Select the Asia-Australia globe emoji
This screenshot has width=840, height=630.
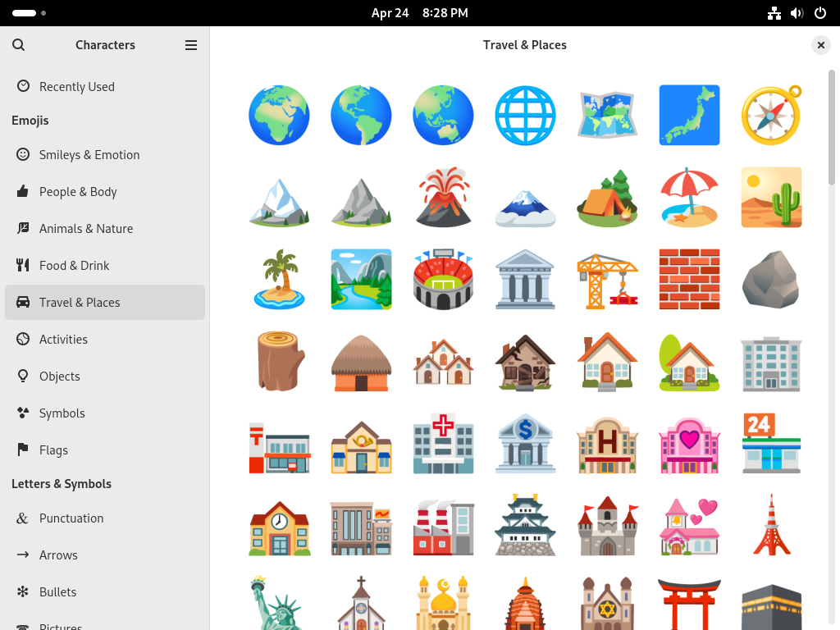coord(443,115)
